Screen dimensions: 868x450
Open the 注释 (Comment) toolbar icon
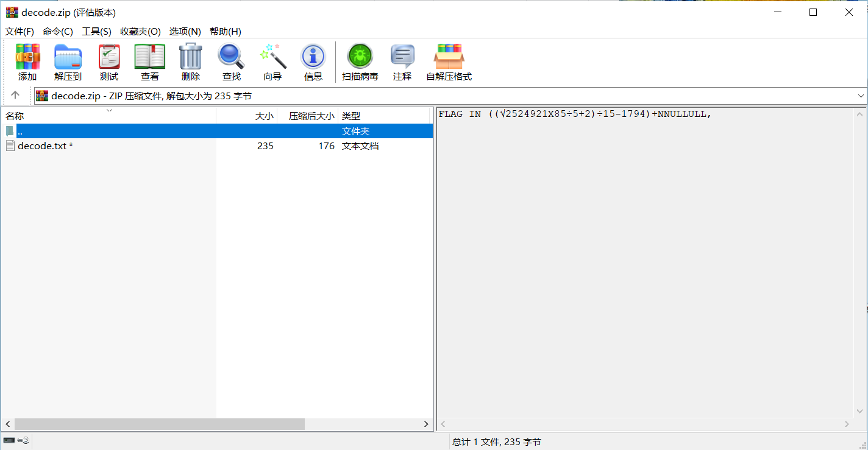tap(402, 57)
